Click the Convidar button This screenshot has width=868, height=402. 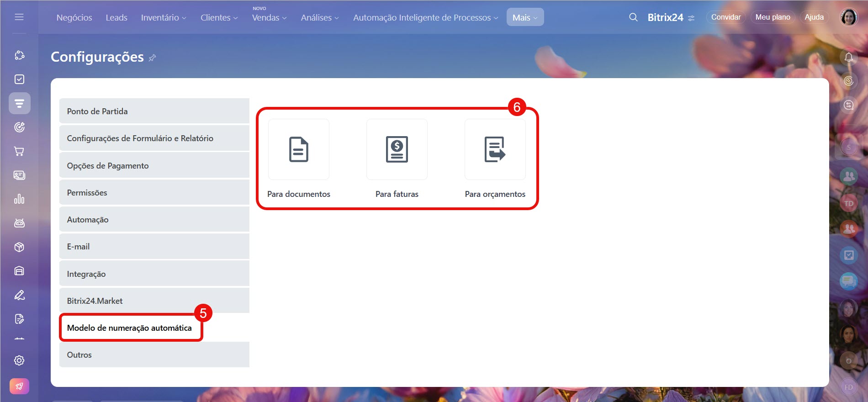725,17
